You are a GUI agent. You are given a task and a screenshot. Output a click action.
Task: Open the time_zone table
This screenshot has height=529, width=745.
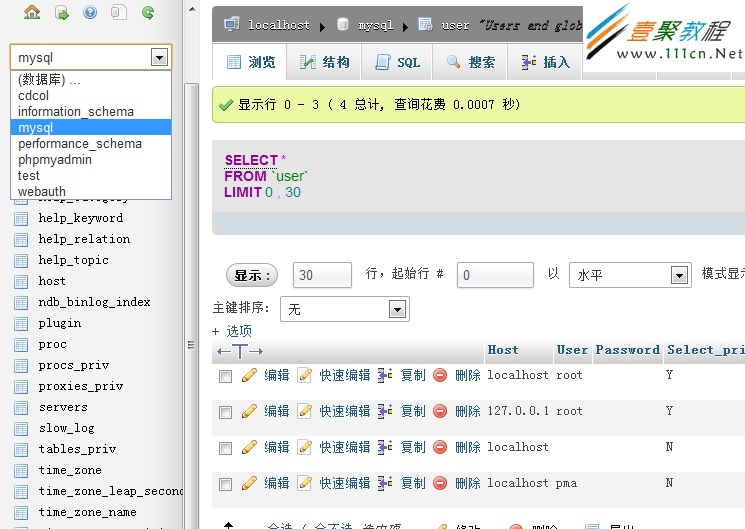click(70, 470)
